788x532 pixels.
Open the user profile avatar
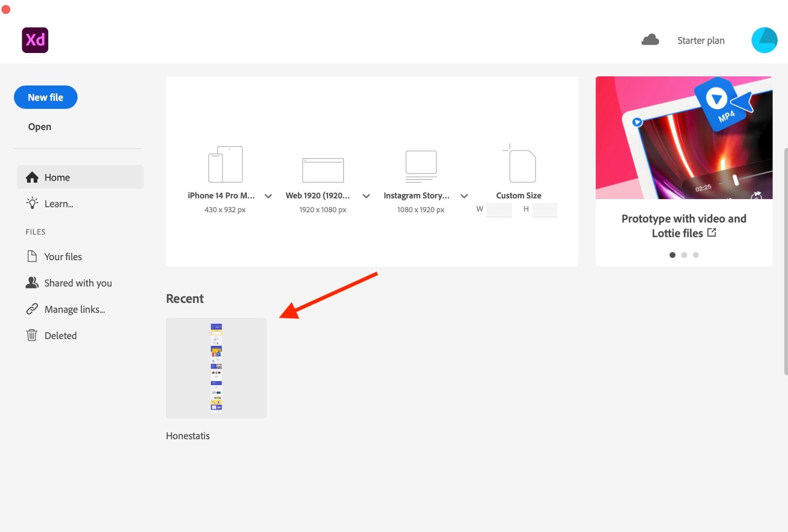[x=764, y=40]
